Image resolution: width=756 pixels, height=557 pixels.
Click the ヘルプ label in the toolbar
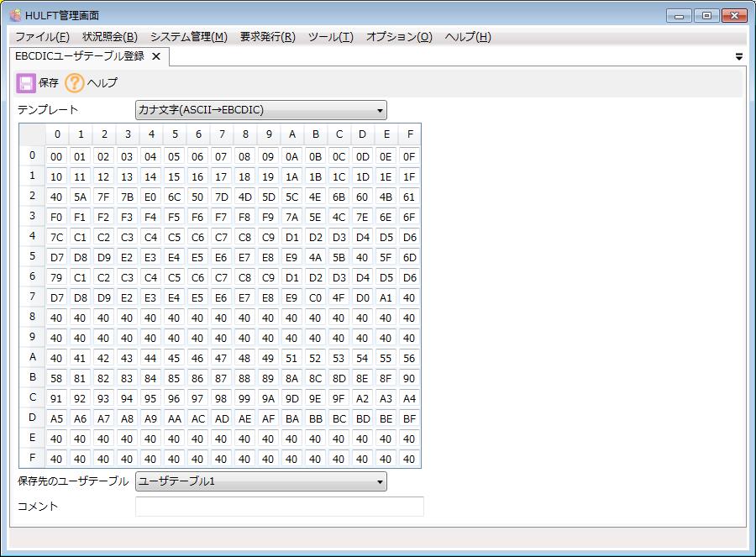pyautogui.click(x=102, y=83)
